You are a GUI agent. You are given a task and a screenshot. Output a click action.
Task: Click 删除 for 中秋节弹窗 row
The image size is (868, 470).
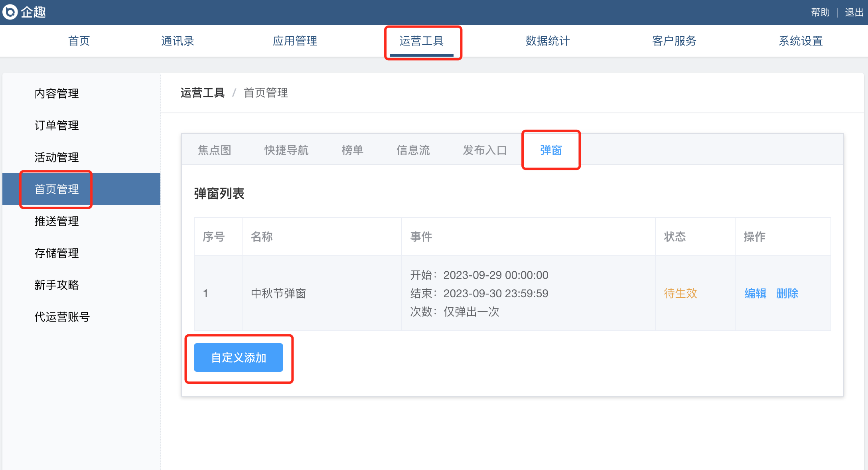click(x=787, y=293)
